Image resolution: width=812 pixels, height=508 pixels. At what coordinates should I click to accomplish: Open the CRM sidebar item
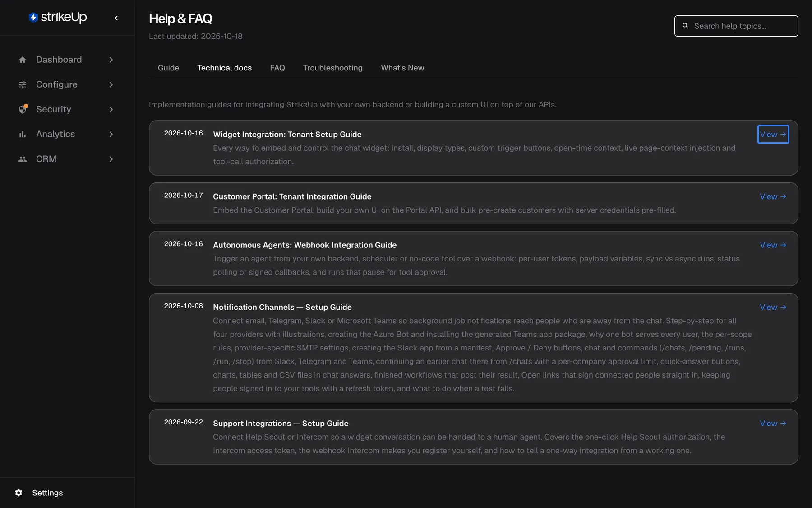click(x=67, y=159)
